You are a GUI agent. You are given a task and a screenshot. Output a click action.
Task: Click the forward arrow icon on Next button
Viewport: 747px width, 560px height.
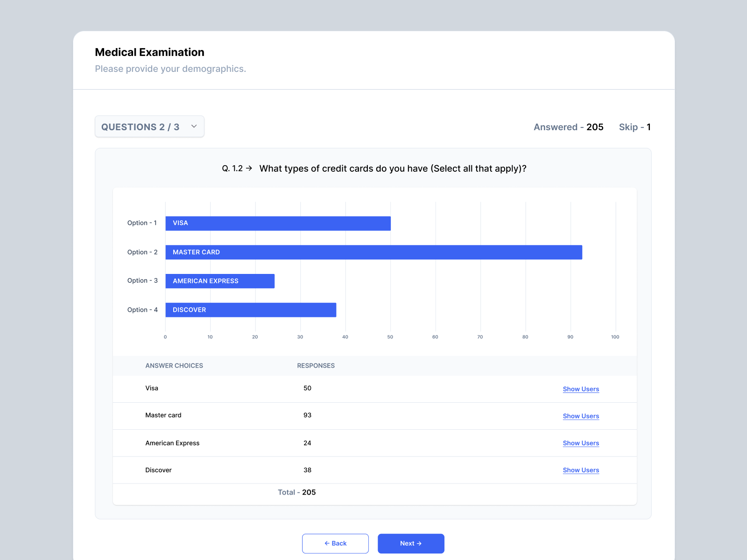tap(420, 543)
